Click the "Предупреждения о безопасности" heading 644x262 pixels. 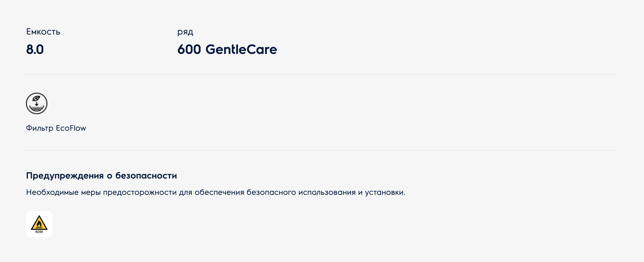pos(101,176)
